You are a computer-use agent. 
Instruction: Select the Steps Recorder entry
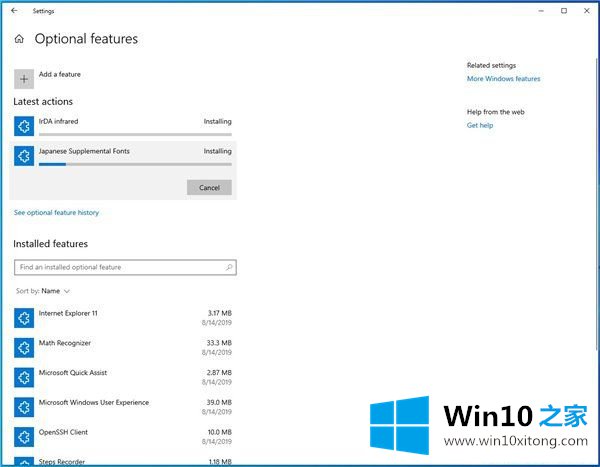pos(123,461)
